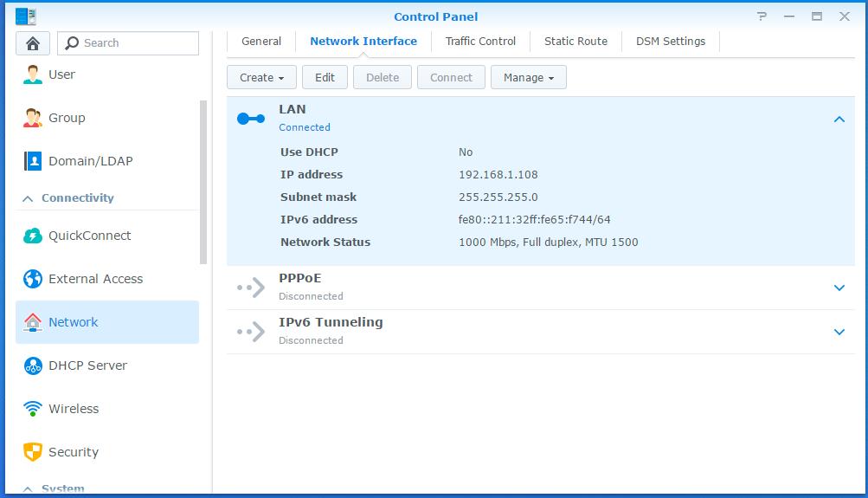Switch to the General tab
Screen dimensions: 868x498
[x=261, y=41]
